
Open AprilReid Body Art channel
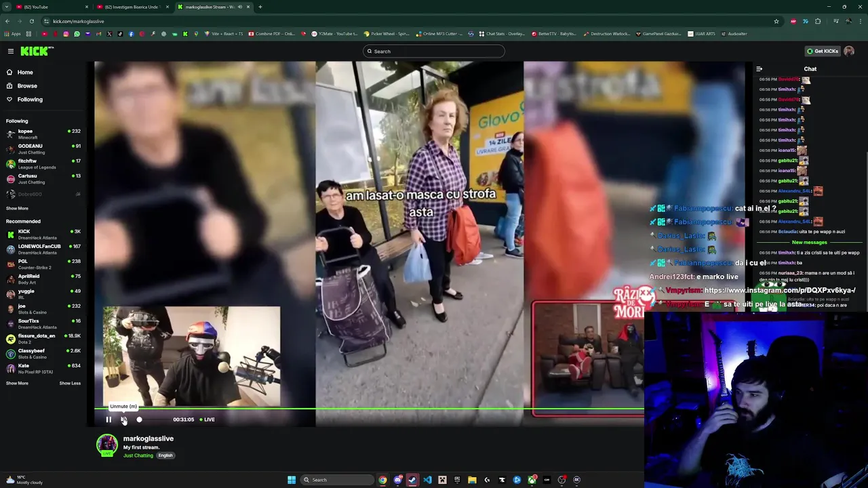click(43, 279)
